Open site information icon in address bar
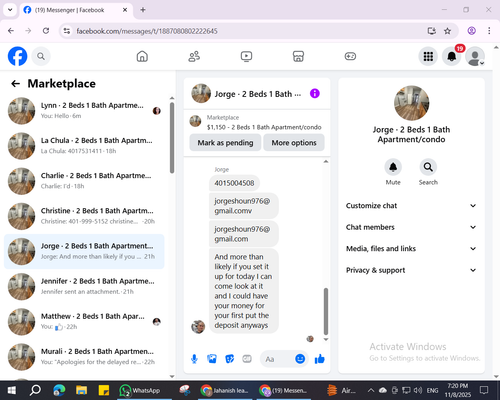This screenshot has height=400, width=500. (67, 31)
